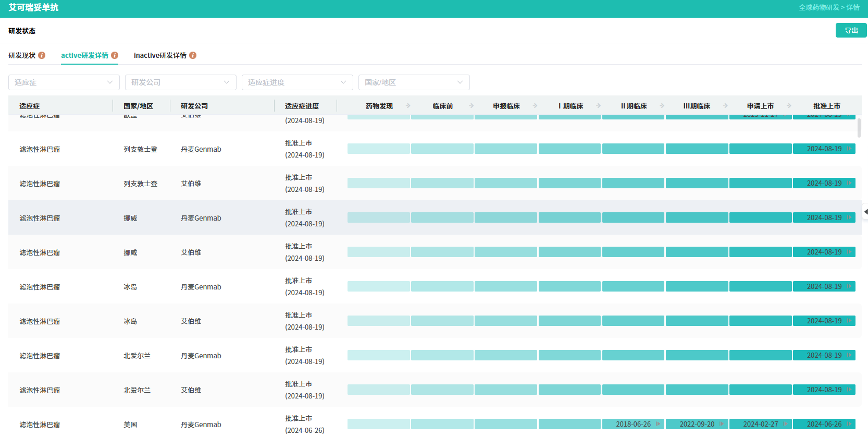868x436 pixels.
Task: Click arrow icon on 2018-06-26 phase bar
Action: click(x=658, y=424)
